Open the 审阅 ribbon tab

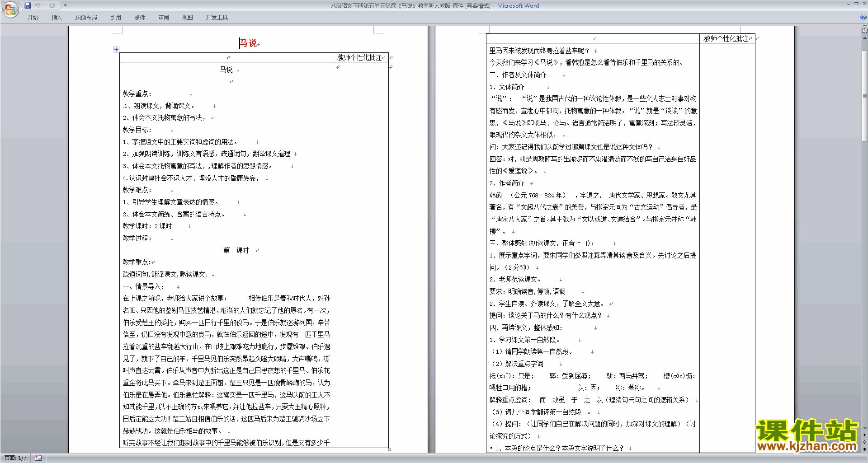[x=164, y=18]
